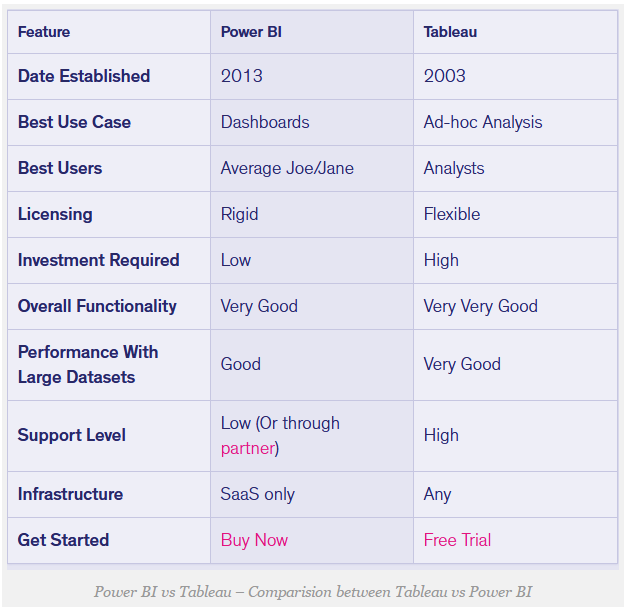
Task: Select the 'Tableau' column header
Action: pyautogui.click(x=450, y=32)
